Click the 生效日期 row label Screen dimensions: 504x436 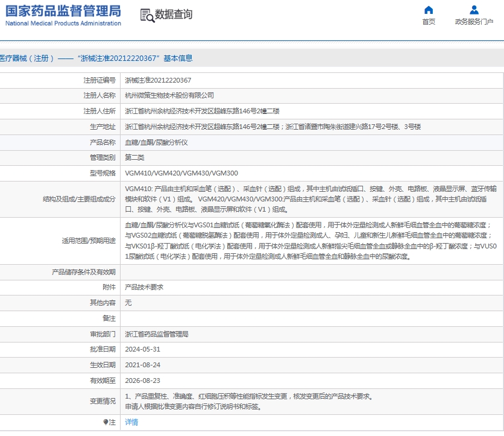[102, 365]
